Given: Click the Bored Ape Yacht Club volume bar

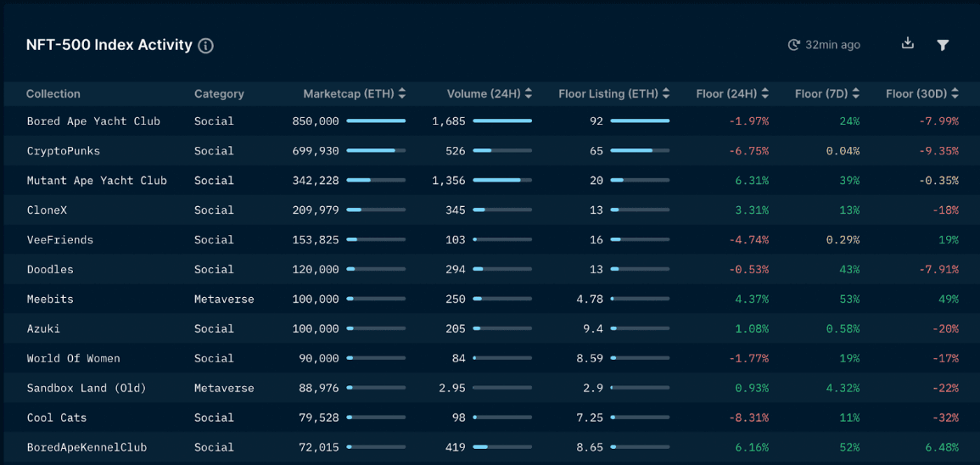Looking at the screenshot, I should pos(502,121).
